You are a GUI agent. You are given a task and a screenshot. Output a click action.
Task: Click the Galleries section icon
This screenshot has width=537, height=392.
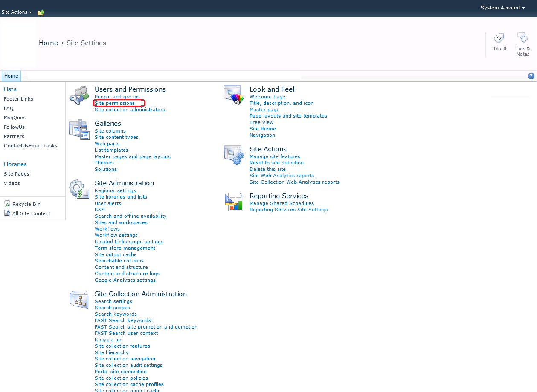click(79, 129)
